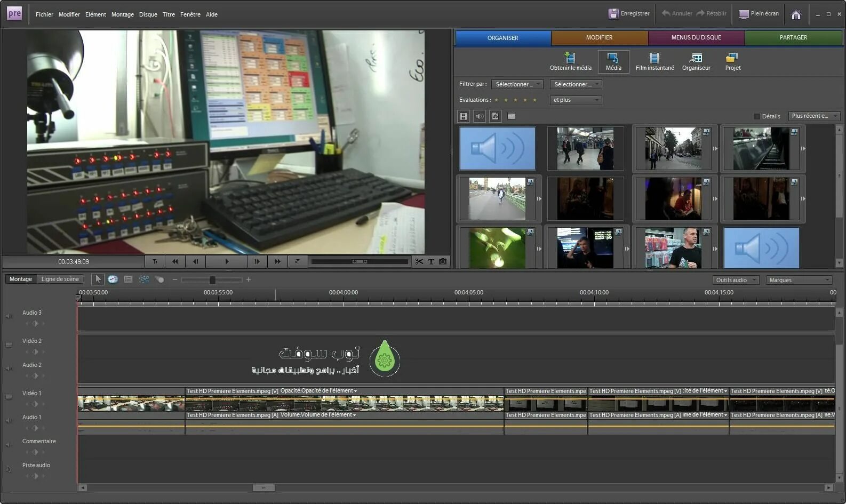
Task: Select the first audio clip thumbnail in media
Action: [x=497, y=148]
